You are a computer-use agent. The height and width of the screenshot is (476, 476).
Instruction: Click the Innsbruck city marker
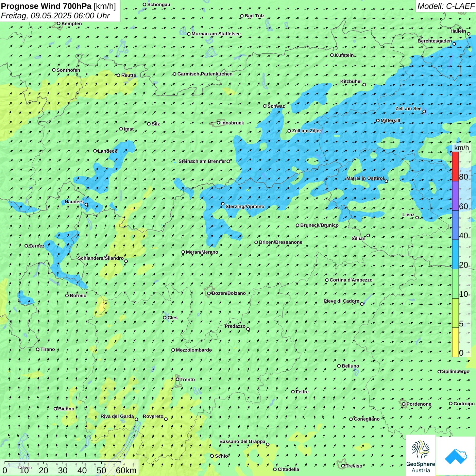coord(219,123)
